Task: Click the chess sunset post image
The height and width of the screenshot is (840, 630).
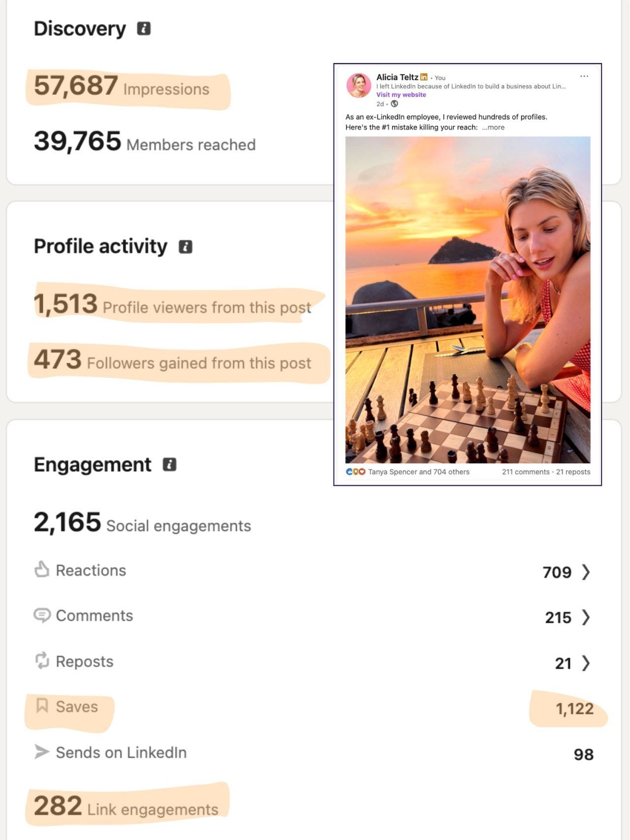Action: coord(468,300)
